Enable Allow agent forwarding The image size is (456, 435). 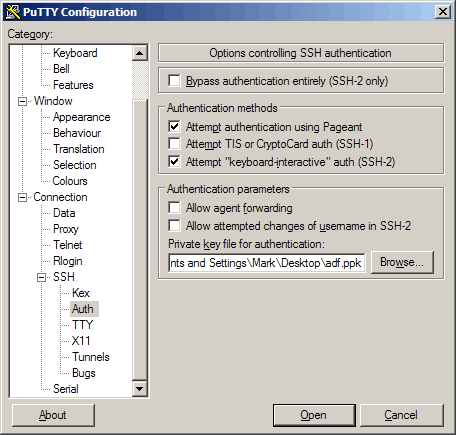[x=174, y=208]
